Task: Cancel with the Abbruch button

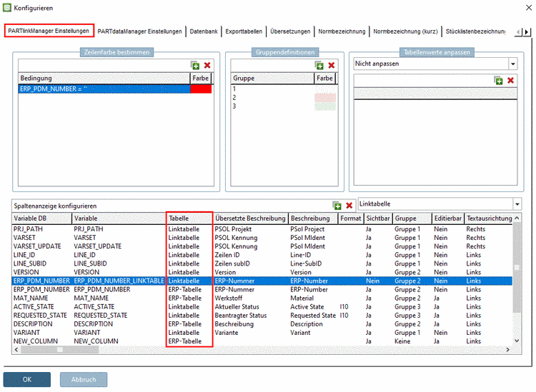Action: pos(84,379)
